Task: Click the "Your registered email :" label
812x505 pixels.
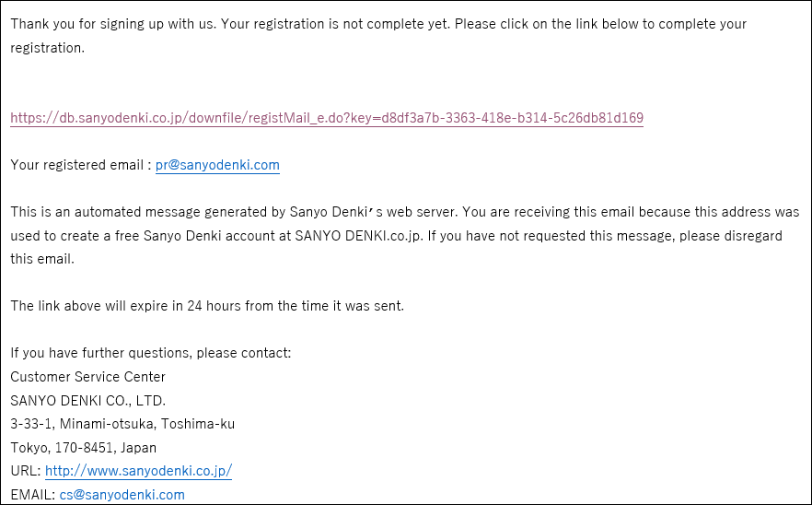Action: pyautogui.click(x=81, y=165)
